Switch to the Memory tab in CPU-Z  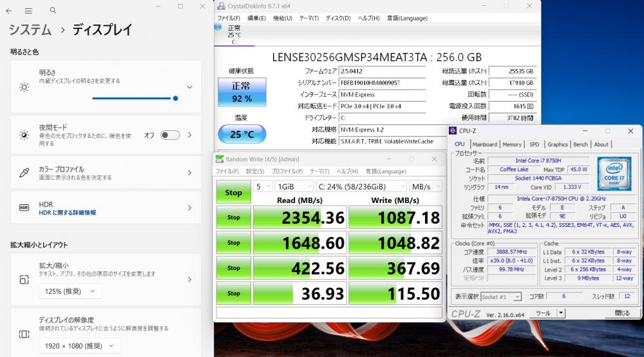pos(512,144)
